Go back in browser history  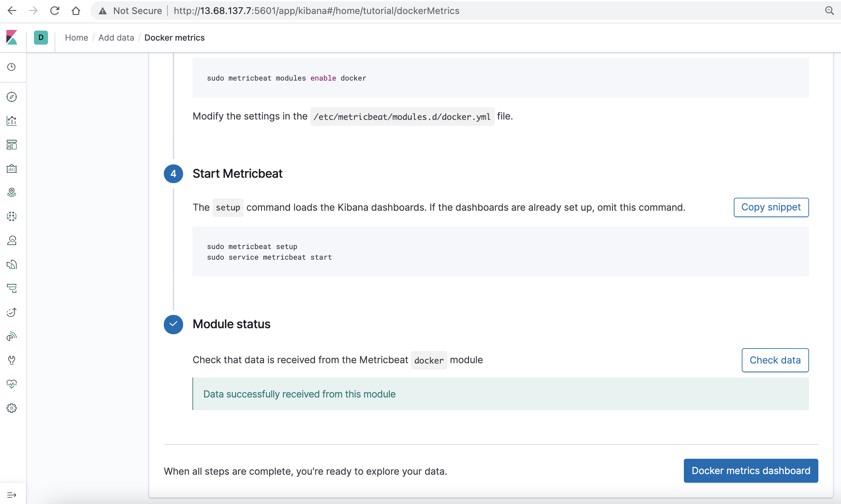tap(12, 11)
